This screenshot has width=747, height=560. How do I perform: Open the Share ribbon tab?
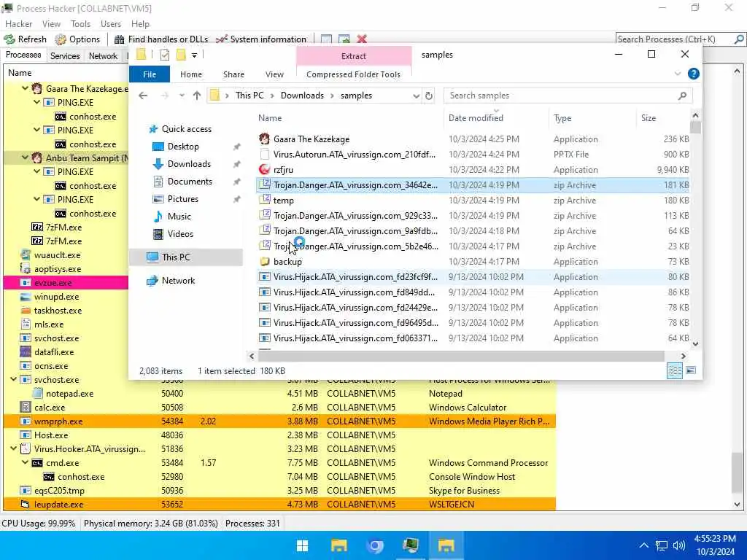click(x=233, y=74)
